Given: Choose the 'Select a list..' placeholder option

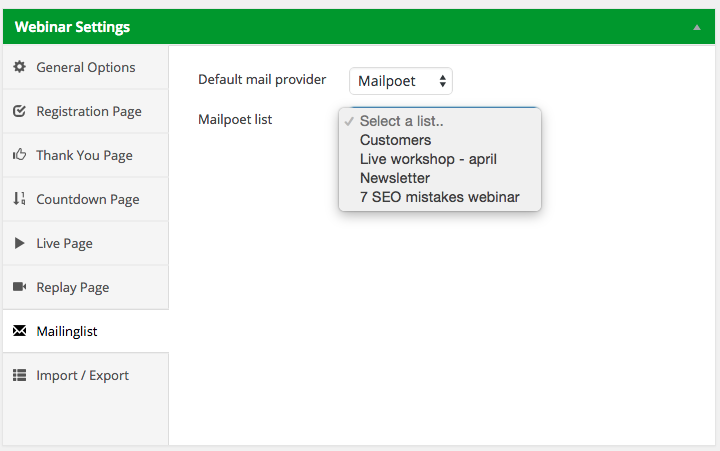Looking at the screenshot, I should click(x=399, y=121).
